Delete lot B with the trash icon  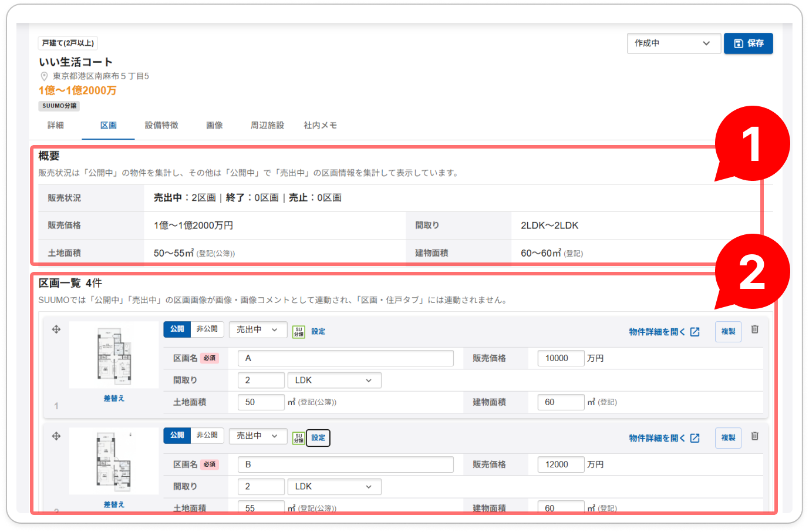click(755, 436)
